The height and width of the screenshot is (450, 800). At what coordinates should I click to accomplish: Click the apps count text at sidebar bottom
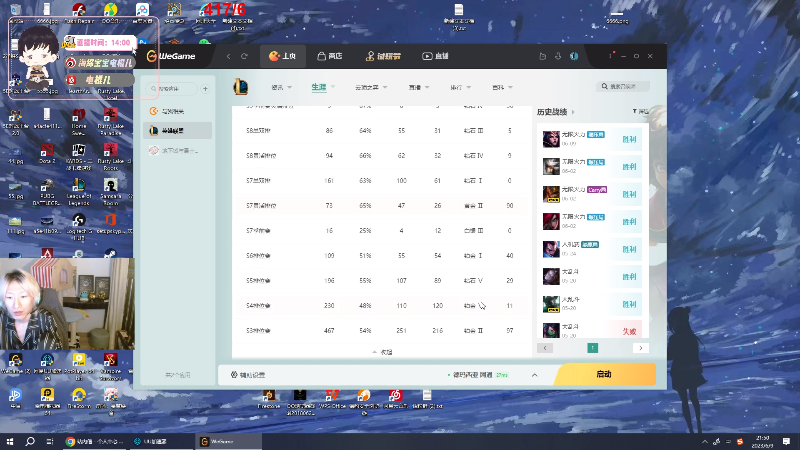(178, 375)
